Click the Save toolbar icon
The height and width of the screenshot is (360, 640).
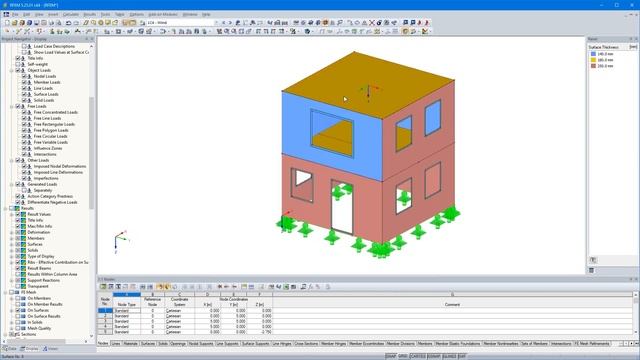[36, 23]
